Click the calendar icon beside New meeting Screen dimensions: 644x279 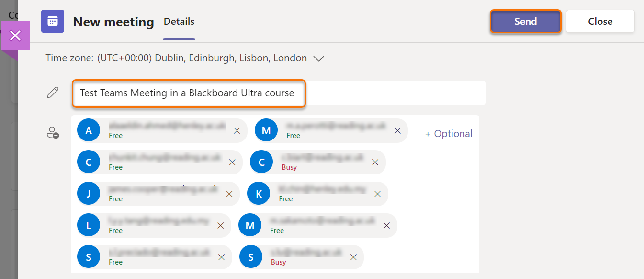coord(53,22)
